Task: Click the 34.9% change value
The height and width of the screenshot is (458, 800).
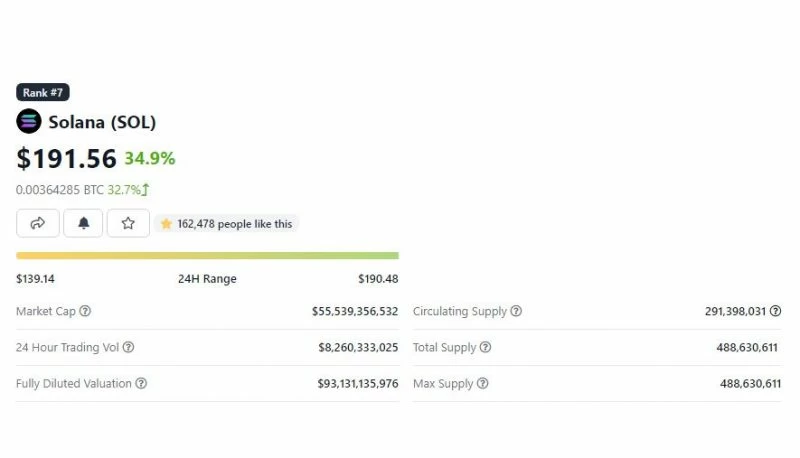Action: coord(149,158)
